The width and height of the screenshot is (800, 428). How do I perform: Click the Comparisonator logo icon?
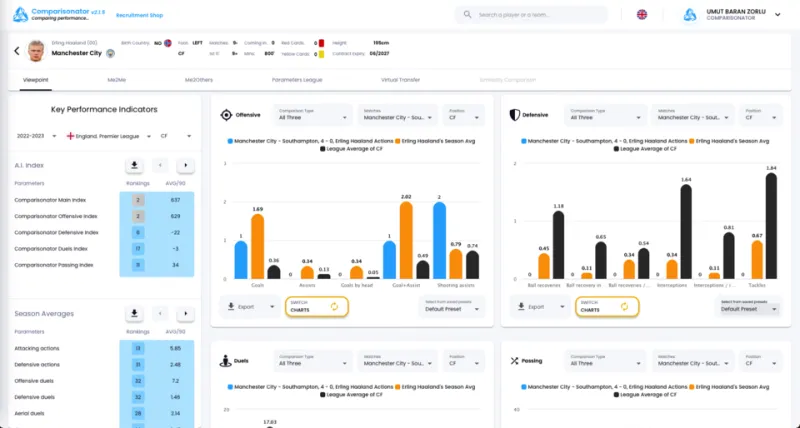click(x=20, y=14)
